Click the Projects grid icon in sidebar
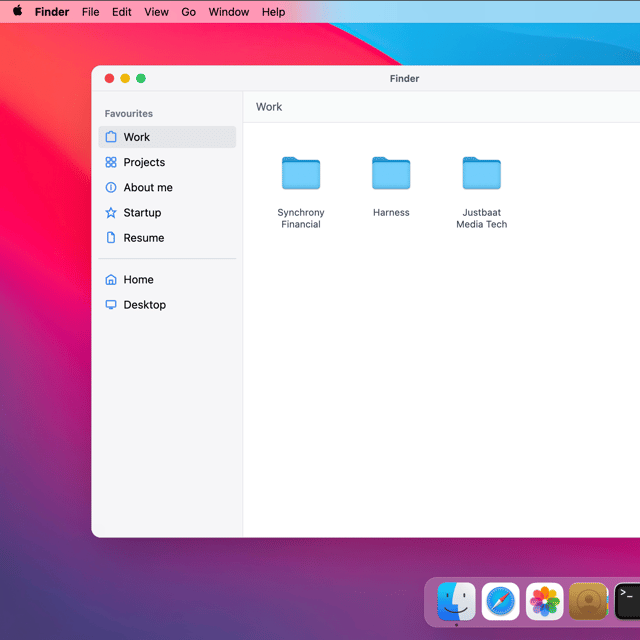640x640 pixels. [x=111, y=162]
